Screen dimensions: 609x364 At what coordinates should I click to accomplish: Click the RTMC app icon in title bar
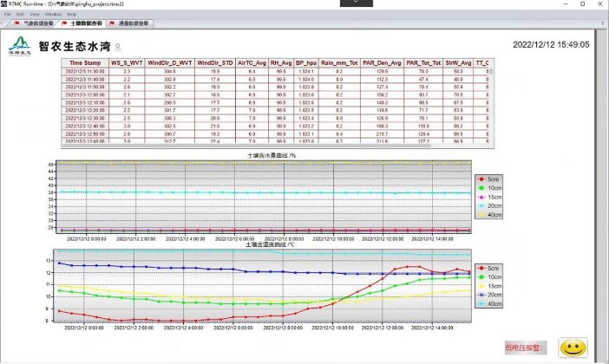click(3, 3)
